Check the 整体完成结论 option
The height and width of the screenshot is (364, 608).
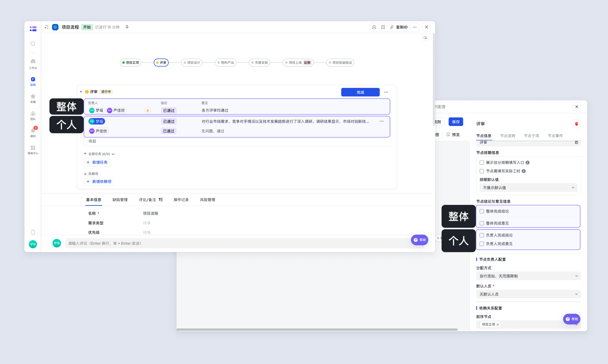tap(482, 211)
